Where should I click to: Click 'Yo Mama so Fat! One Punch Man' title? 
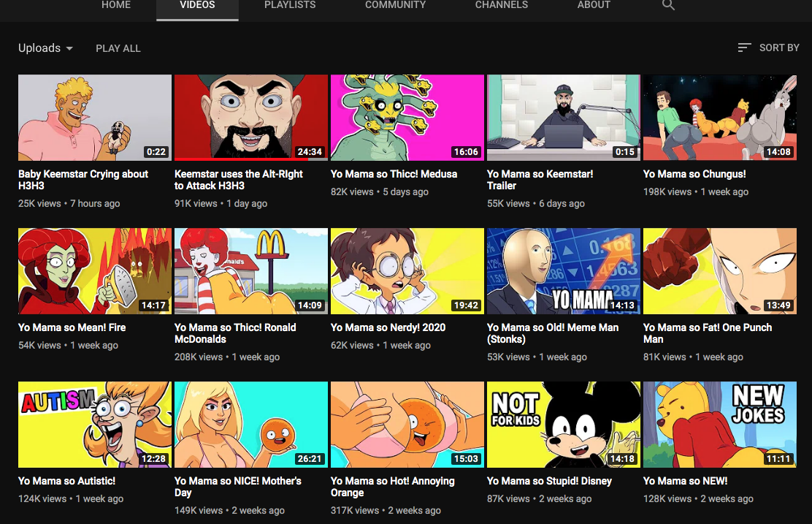(708, 333)
